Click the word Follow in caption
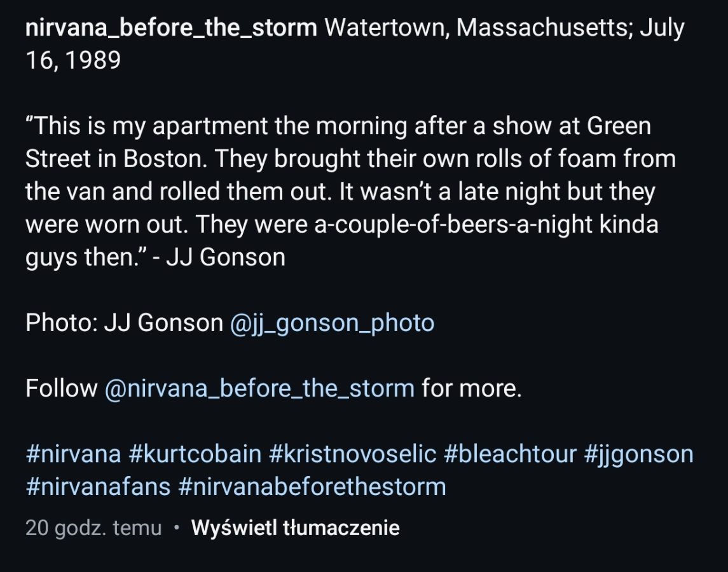The height and width of the screenshot is (572, 728). [x=61, y=388]
